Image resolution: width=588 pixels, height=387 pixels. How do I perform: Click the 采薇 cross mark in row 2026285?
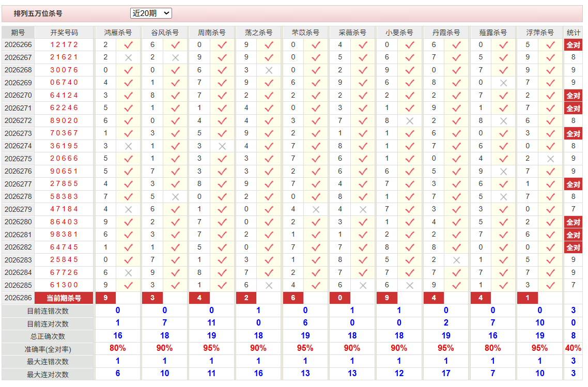(363, 285)
